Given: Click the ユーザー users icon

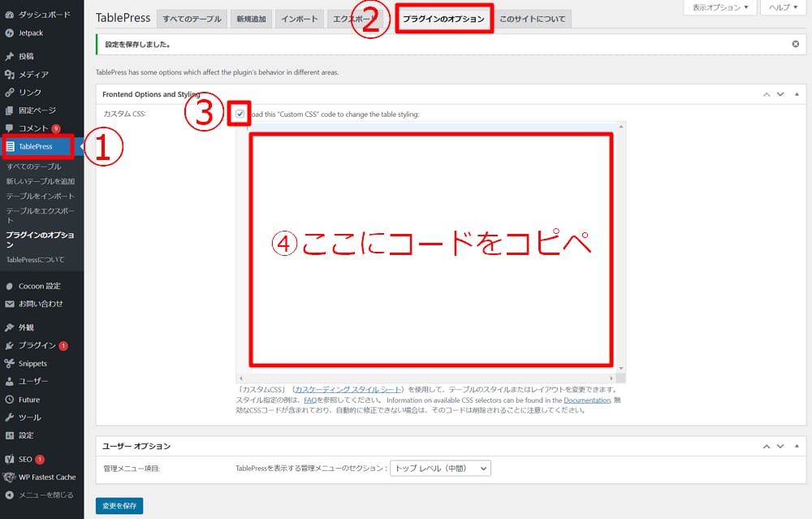Looking at the screenshot, I should coord(10,382).
